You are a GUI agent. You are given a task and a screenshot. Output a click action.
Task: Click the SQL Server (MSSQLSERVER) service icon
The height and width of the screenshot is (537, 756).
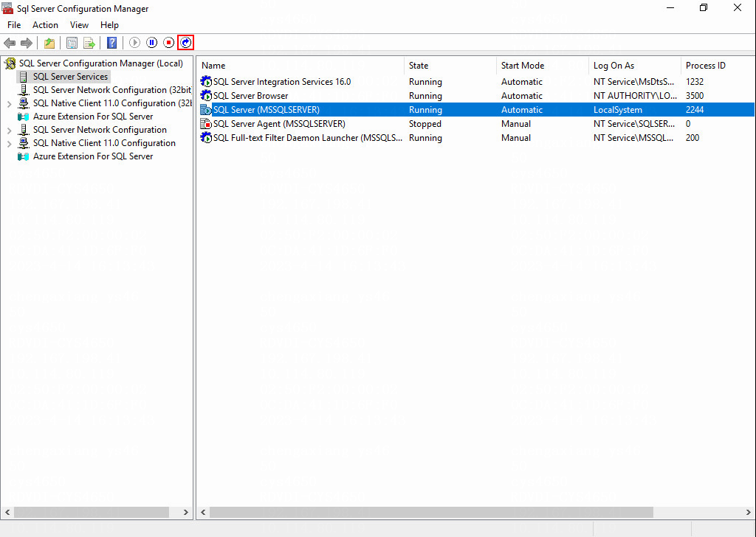coord(207,110)
